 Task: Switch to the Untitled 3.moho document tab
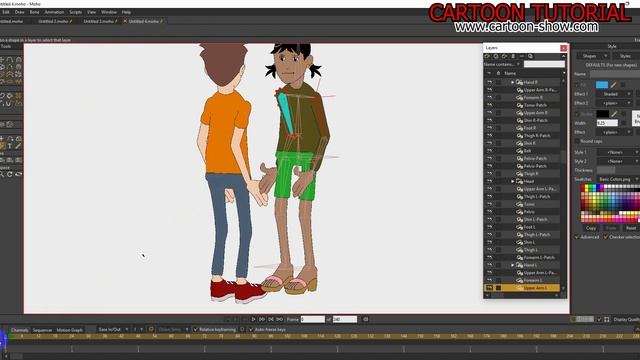pos(100,21)
